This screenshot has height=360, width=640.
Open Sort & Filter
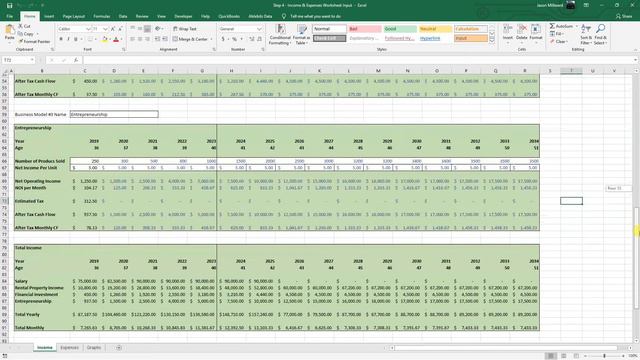586,34
